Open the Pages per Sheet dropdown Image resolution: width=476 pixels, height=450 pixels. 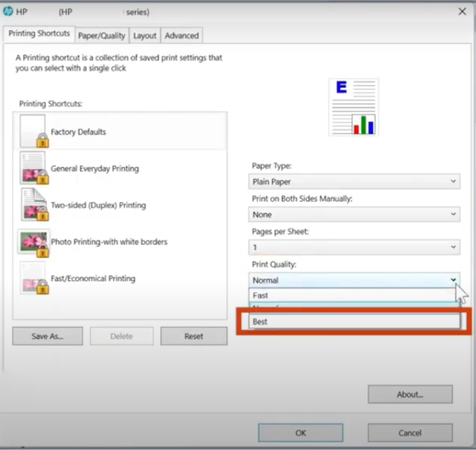tap(354, 247)
